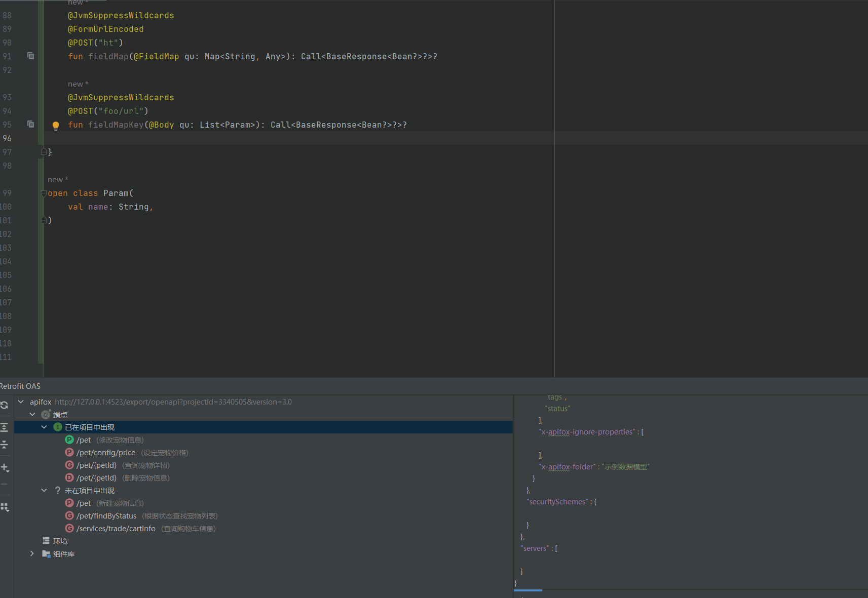The width and height of the screenshot is (868, 598).
Task: Click the @FieldMap annotation on line 91
Action: [157, 56]
